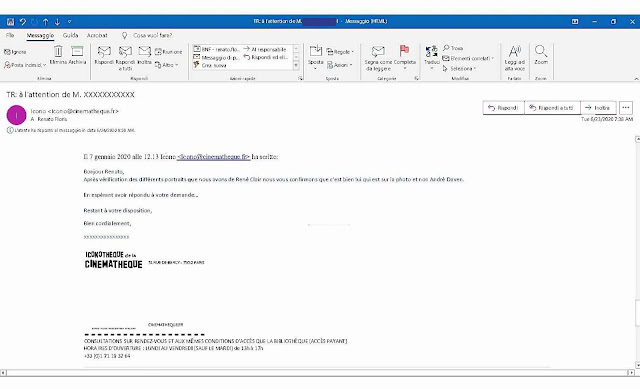Select the BNF quick step
This screenshot has height=389, width=640.
click(217, 49)
